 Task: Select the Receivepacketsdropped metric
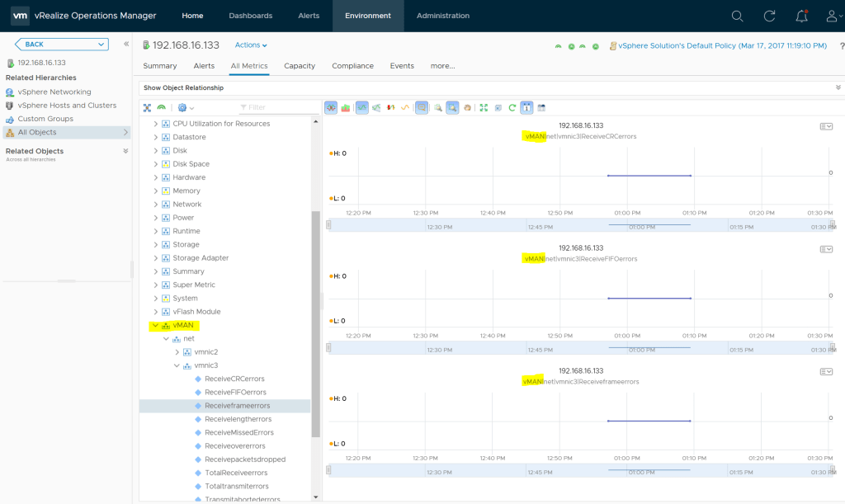click(x=245, y=459)
